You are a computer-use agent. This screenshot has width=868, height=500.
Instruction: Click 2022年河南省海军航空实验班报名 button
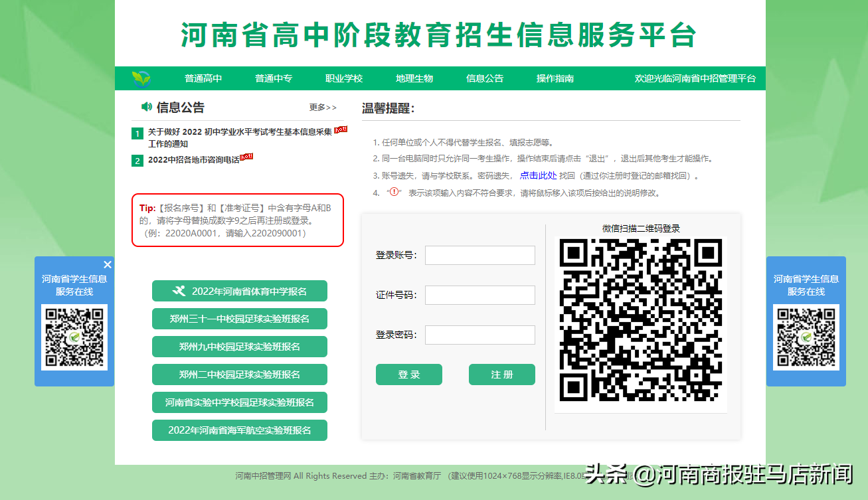[240, 430]
